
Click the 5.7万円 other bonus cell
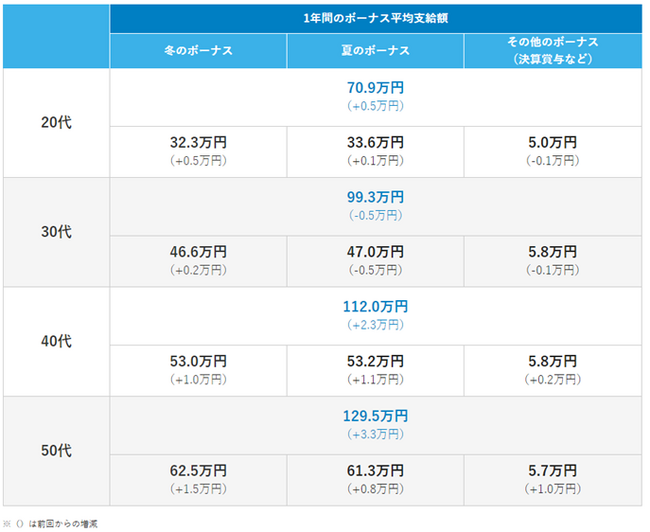552,470
